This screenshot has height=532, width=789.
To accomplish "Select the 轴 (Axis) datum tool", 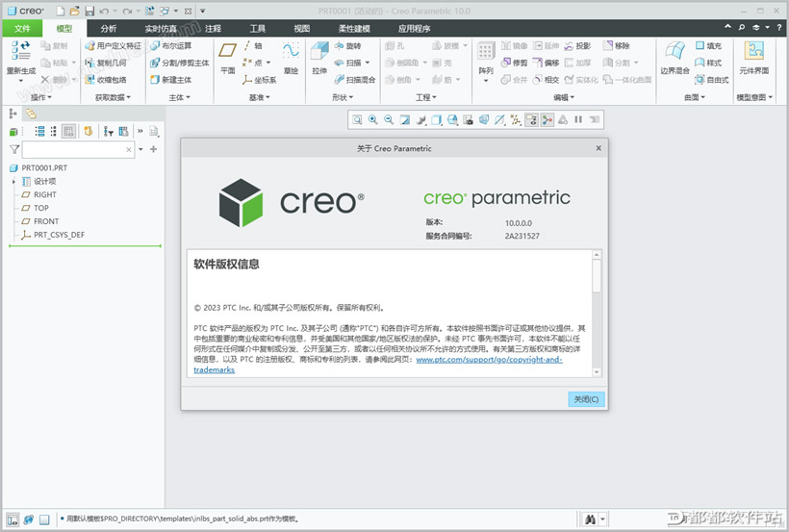I will (252, 46).
